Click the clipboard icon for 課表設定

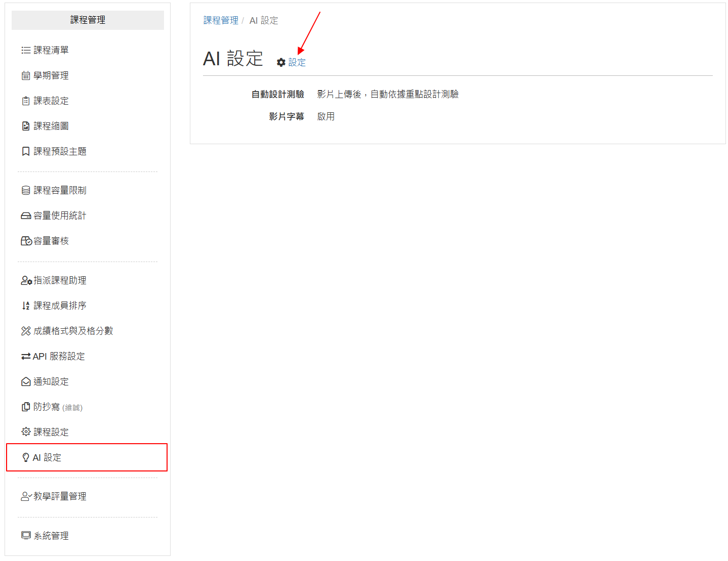pos(26,101)
